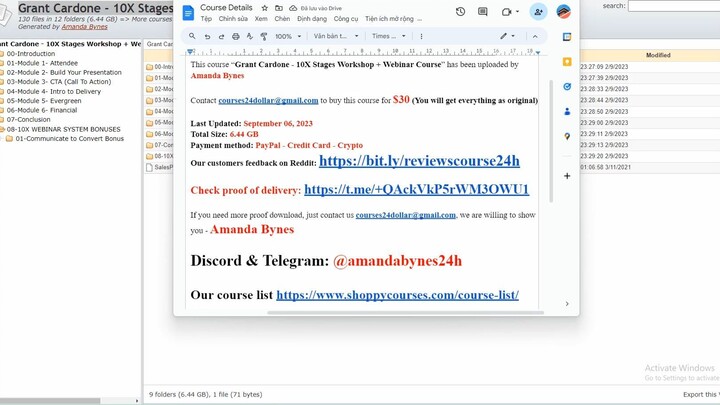Image resolution: width=720 pixels, height=405 pixels.
Task: Open Google Keep in side panel
Action: (x=567, y=62)
